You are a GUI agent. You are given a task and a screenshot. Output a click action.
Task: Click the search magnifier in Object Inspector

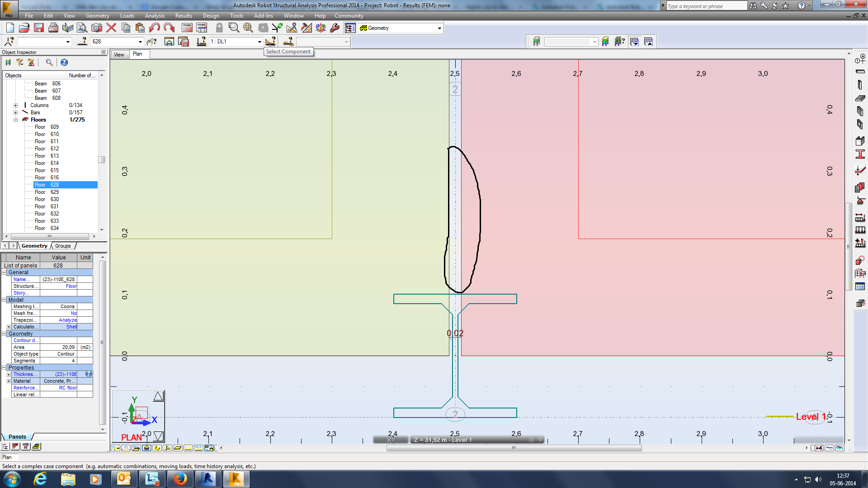point(49,62)
